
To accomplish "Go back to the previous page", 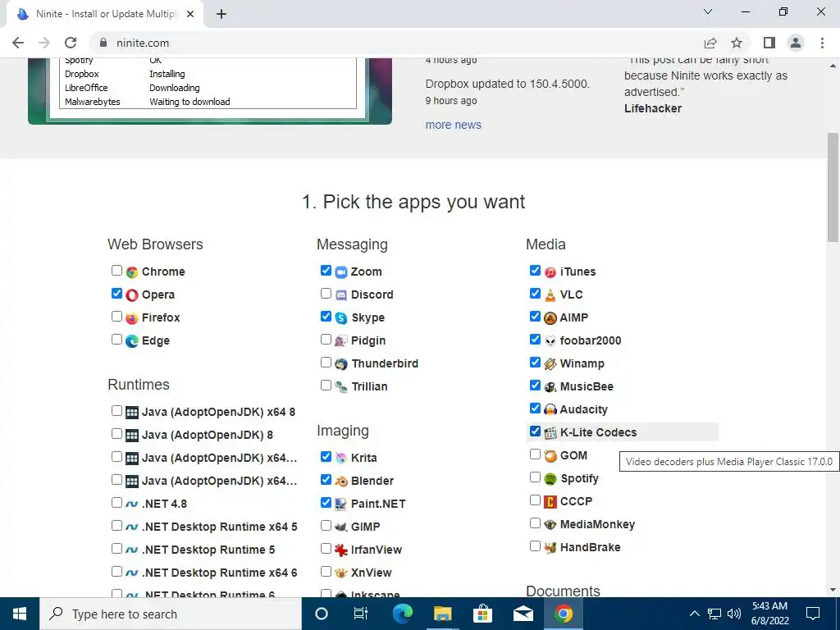I will [18, 43].
